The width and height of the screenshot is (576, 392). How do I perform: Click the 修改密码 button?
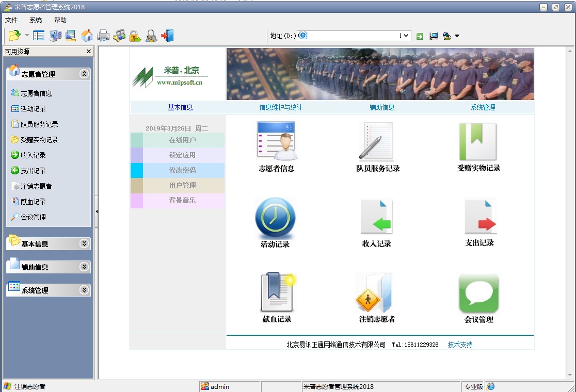178,170
